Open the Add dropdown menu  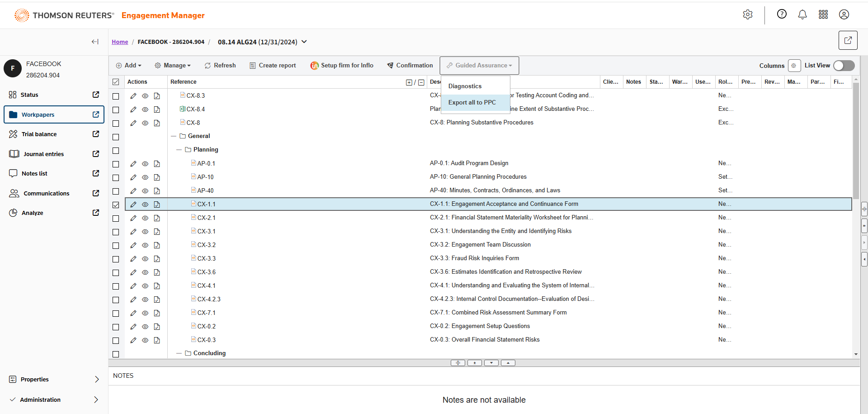(129, 66)
